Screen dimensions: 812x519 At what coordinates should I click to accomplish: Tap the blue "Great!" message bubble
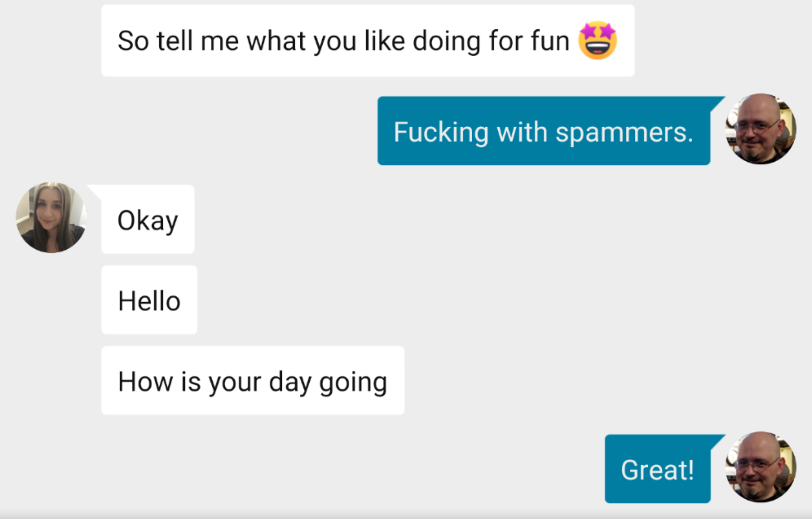657,469
